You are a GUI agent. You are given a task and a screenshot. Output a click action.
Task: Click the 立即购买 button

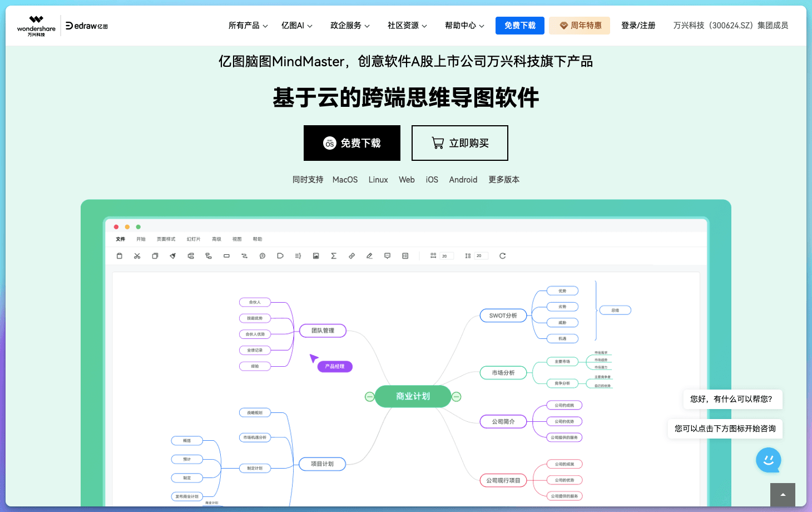click(x=460, y=143)
